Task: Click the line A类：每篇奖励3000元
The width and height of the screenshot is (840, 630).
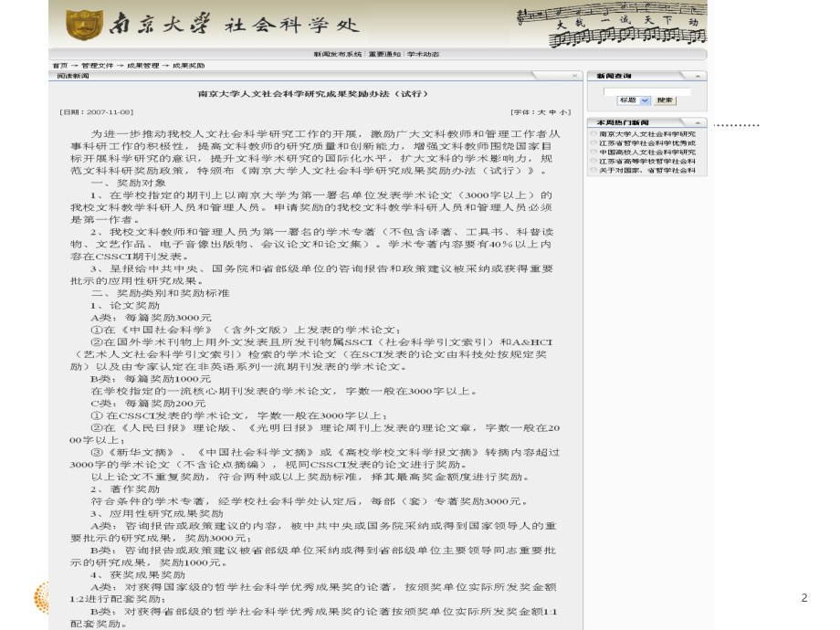Action: tap(151, 318)
